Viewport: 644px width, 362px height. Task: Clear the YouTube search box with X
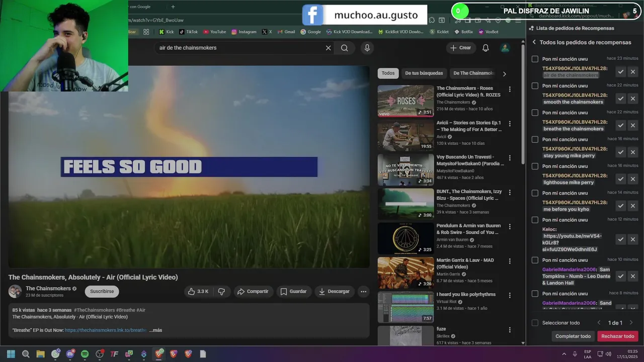[328, 48]
